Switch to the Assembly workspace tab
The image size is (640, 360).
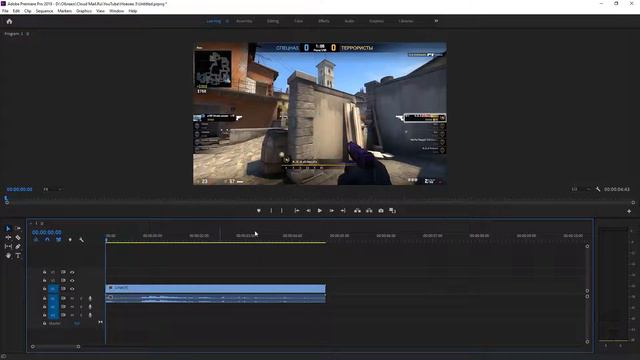[244, 21]
